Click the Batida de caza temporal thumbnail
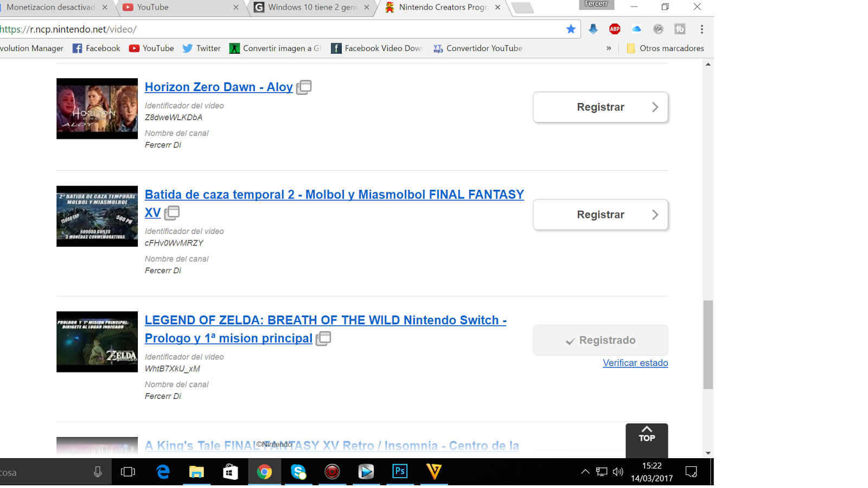The height and width of the screenshot is (488, 868). click(97, 216)
